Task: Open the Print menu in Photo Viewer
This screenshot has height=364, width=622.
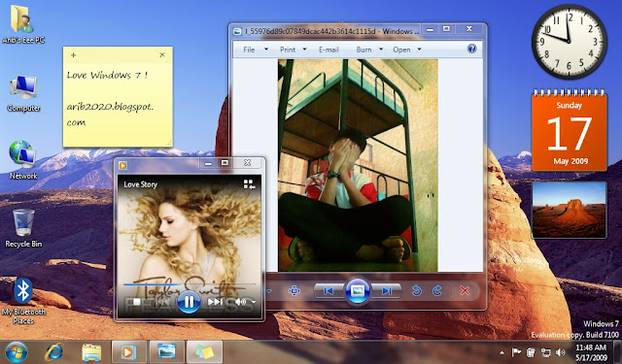Action: (288, 50)
